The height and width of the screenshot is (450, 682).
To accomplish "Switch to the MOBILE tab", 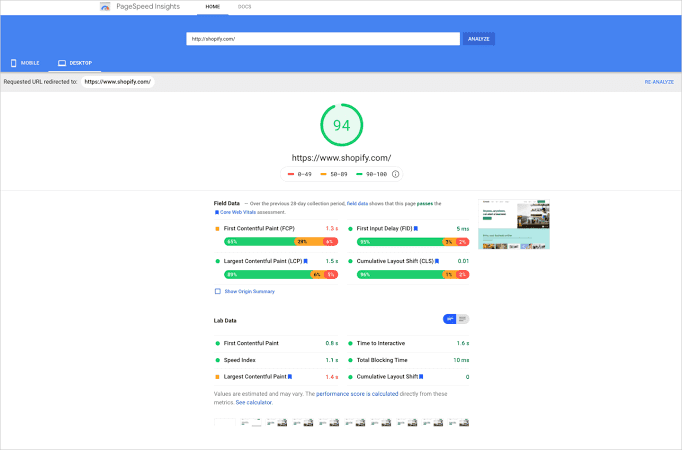I will point(25,63).
